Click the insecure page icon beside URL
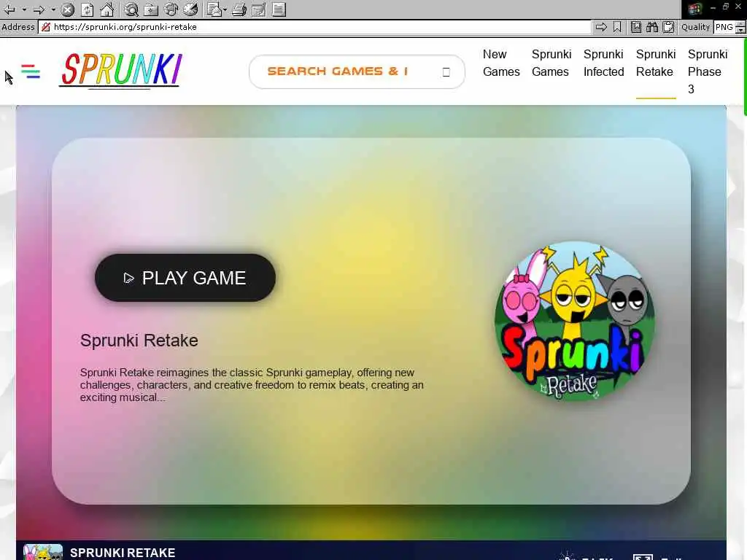 (46, 27)
